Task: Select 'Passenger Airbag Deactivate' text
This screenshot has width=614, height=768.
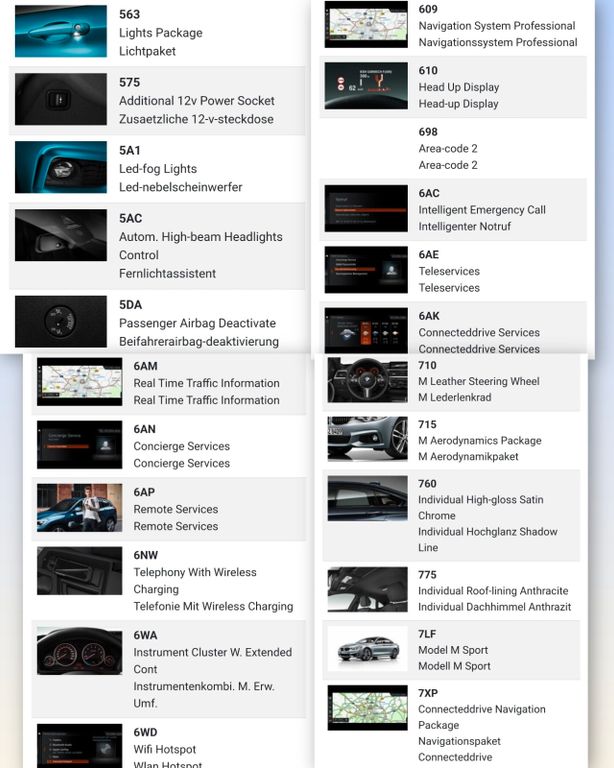Action: coord(197,323)
